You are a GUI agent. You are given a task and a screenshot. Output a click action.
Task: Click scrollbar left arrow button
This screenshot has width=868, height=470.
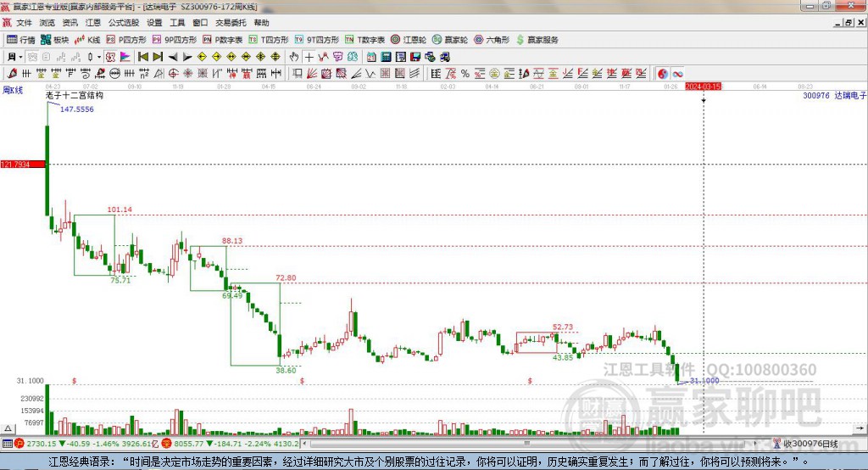tap(305, 444)
